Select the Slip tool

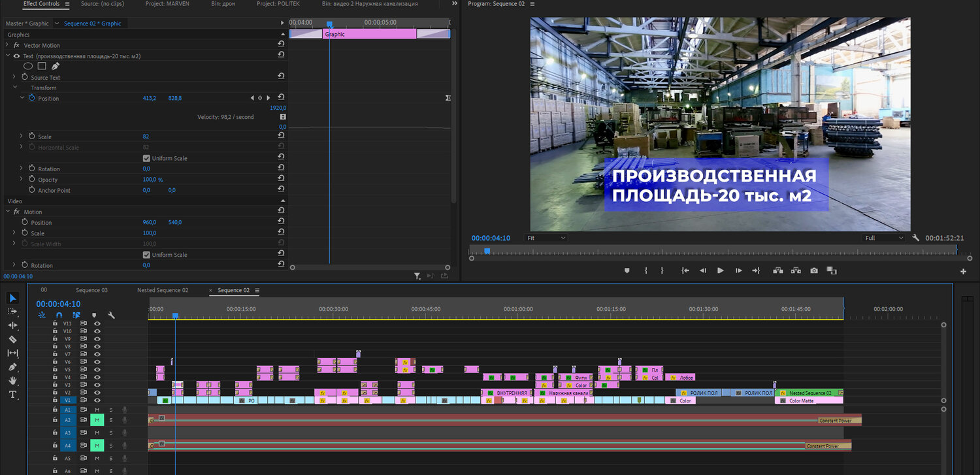[12, 353]
